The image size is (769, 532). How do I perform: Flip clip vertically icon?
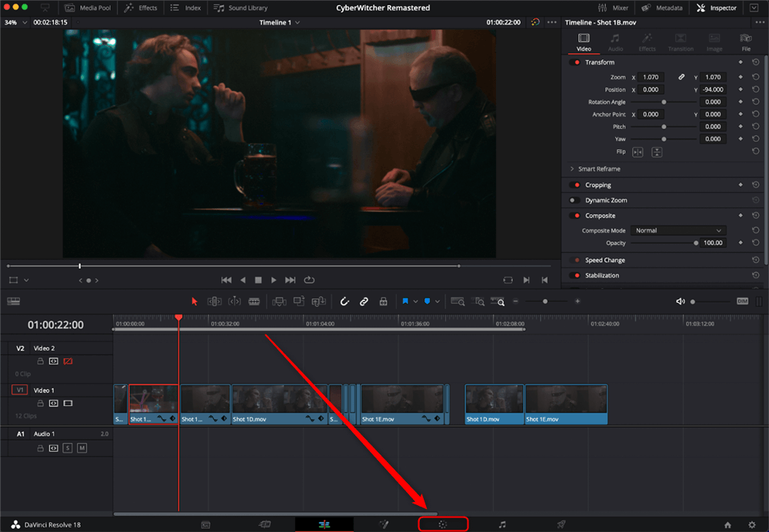click(657, 152)
